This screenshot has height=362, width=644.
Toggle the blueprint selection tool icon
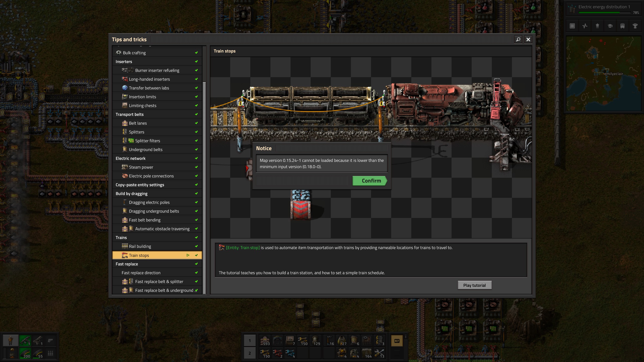point(572,26)
